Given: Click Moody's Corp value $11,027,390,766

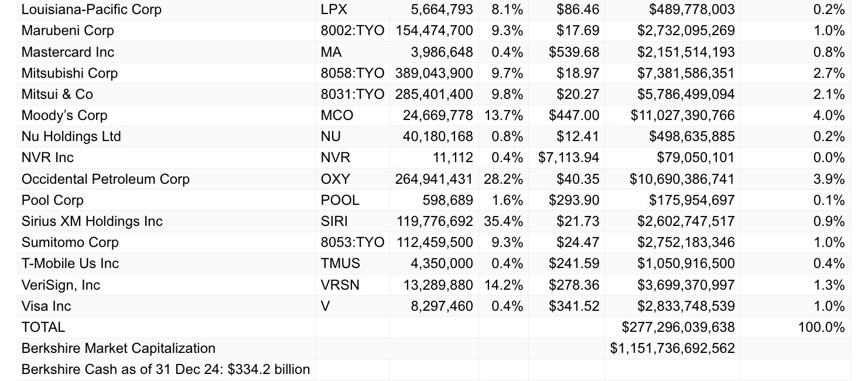Looking at the screenshot, I should (682, 115).
